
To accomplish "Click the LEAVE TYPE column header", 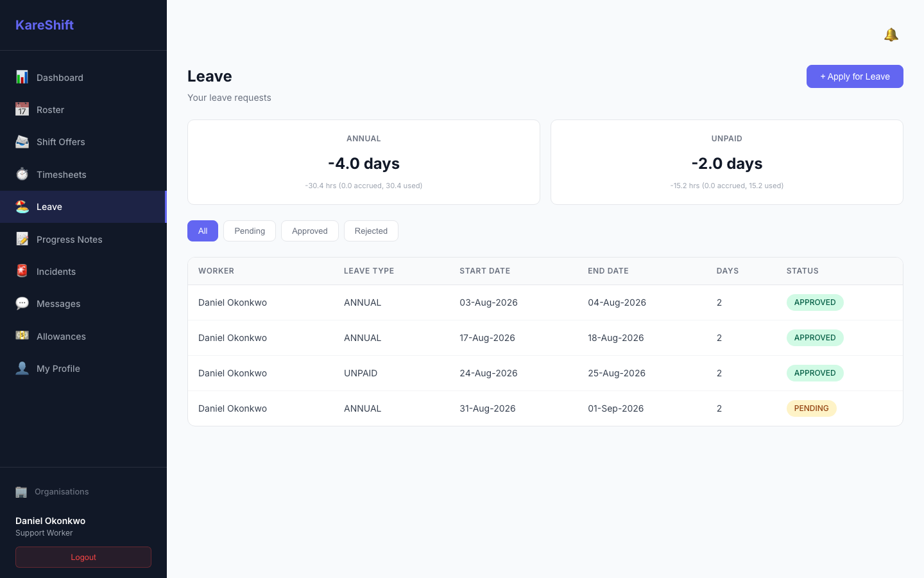I will pos(369,271).
